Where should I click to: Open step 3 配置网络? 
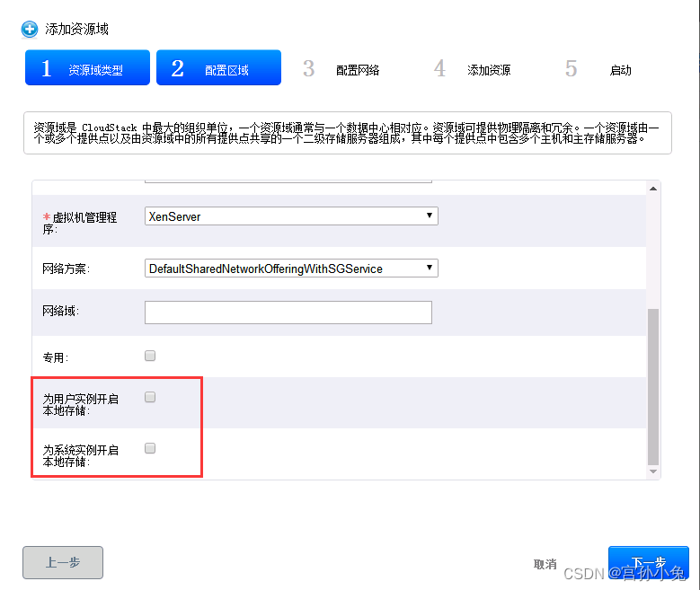[341, 69]
